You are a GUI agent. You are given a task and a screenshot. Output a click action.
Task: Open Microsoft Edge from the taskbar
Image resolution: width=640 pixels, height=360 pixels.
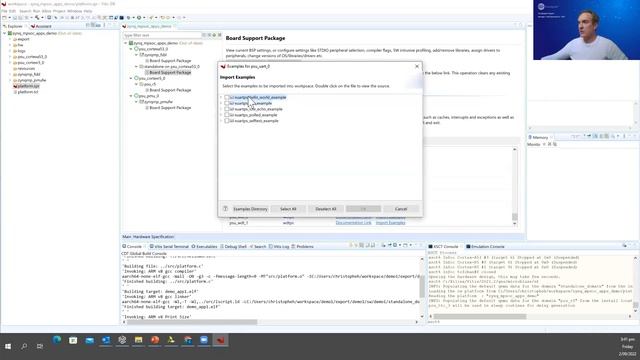tap(57, 340)
